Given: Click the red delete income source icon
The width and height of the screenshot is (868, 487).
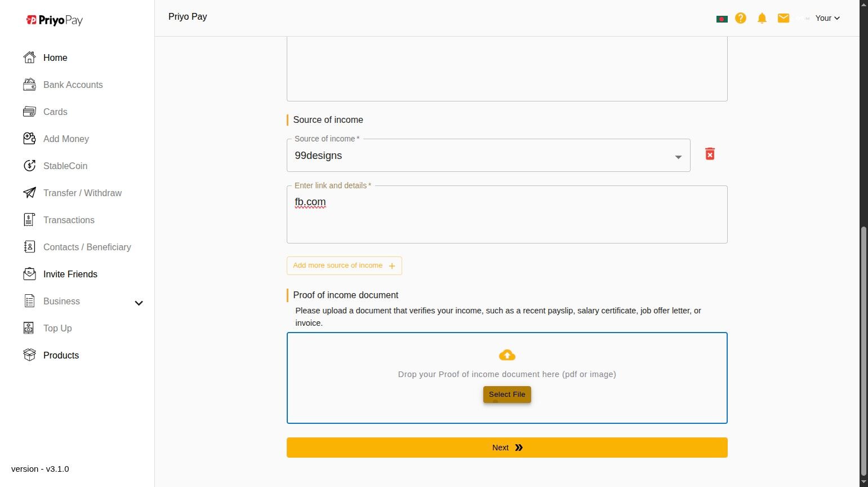Looking at the screenshot, I should 710,154.
